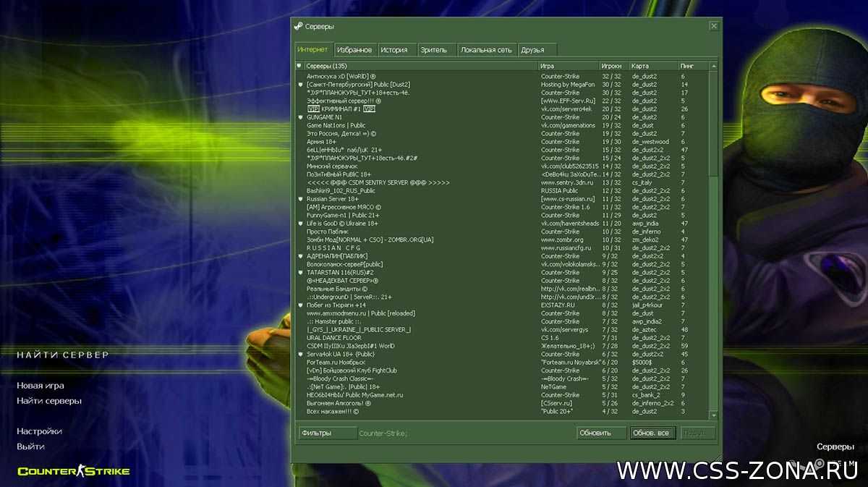Select the ForTeam.ru Ноябрьск server
Screen dimensions: 868x487
click(503, 363)
